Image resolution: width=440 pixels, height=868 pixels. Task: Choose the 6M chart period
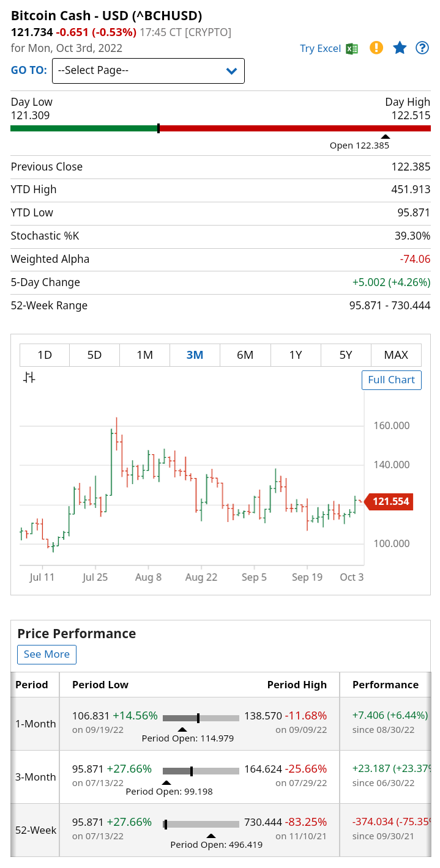coord(245,355)
